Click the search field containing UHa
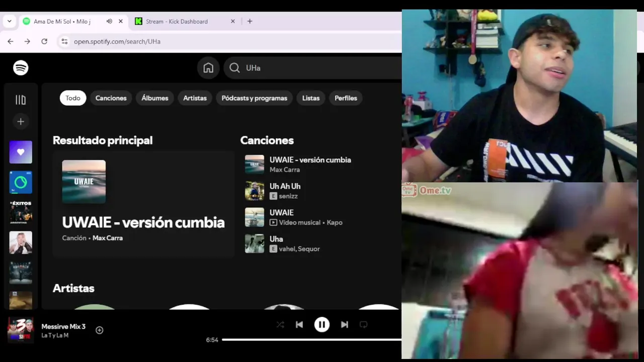644x362 pixels. pyautogui.click(x=312, y=68)
